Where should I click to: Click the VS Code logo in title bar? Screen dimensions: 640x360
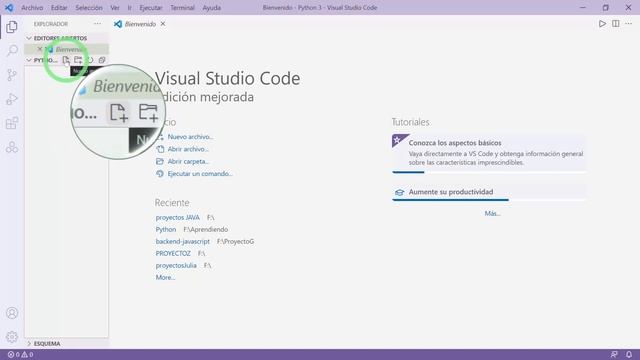pyautogui.click(x=9, y=7)
